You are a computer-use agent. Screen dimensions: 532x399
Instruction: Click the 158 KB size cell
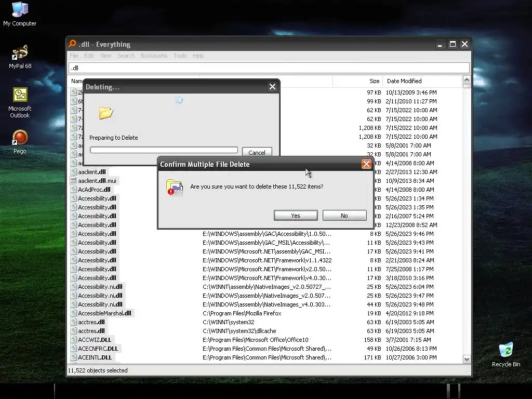tap(373, 340)
